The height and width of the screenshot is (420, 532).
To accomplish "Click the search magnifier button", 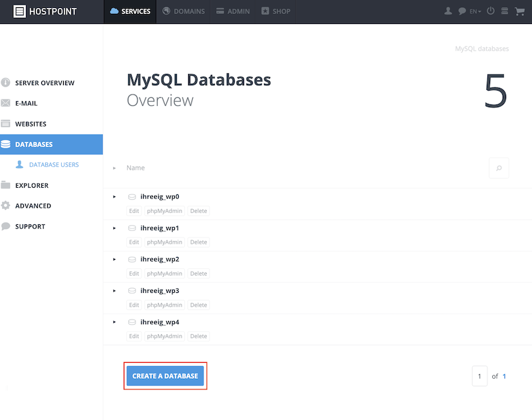I will click(499, 168).
